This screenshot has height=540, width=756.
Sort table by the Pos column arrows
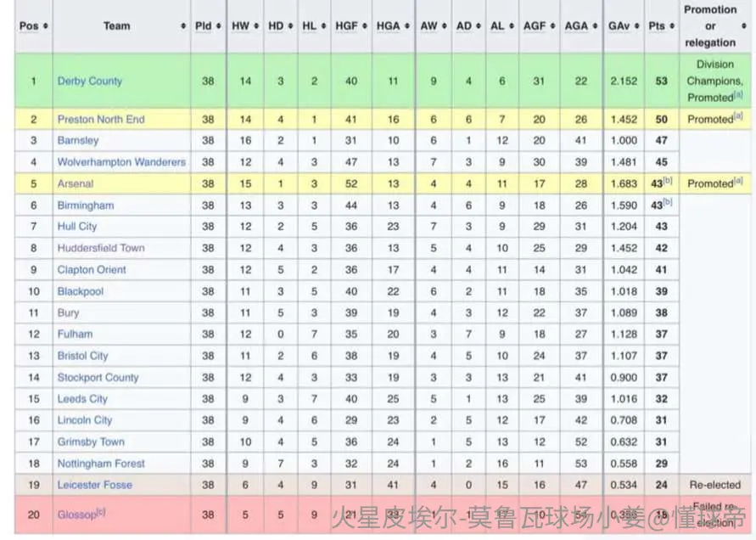coord(45,26)
